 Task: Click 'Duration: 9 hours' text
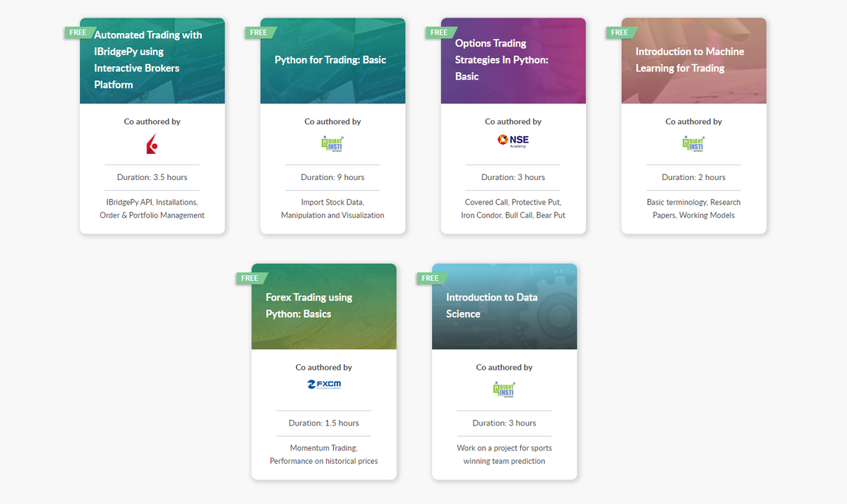332,177
